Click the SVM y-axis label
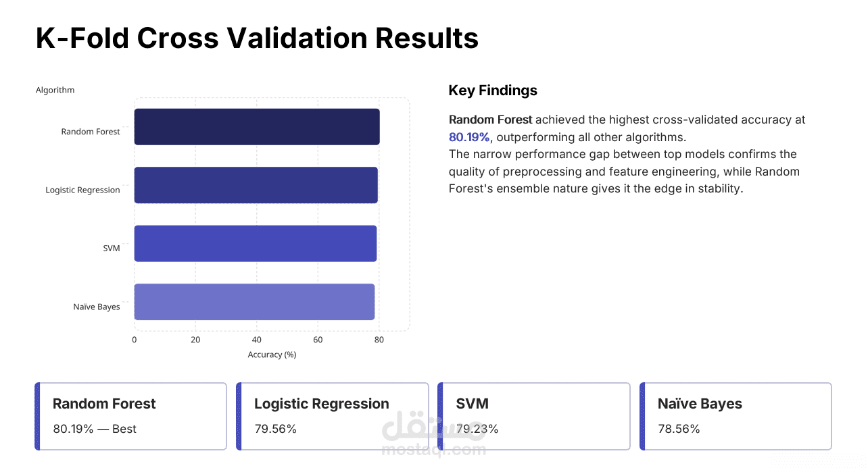This screenshot has width=868, height=468. 112,249
